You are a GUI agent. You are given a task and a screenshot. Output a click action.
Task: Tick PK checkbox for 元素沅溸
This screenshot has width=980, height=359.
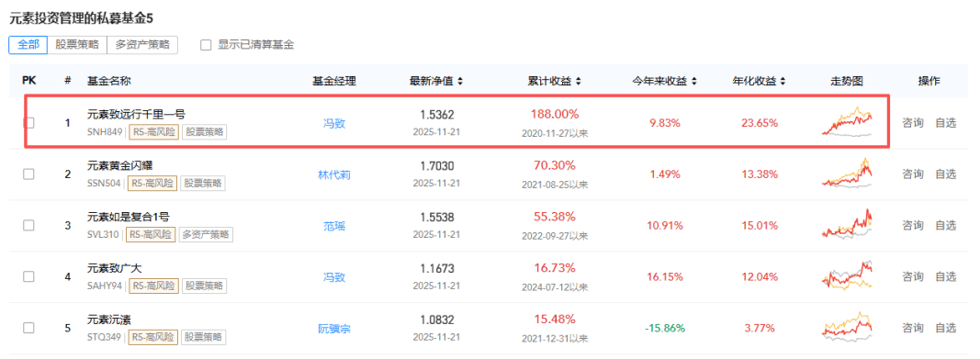click(x=28, y=328)
